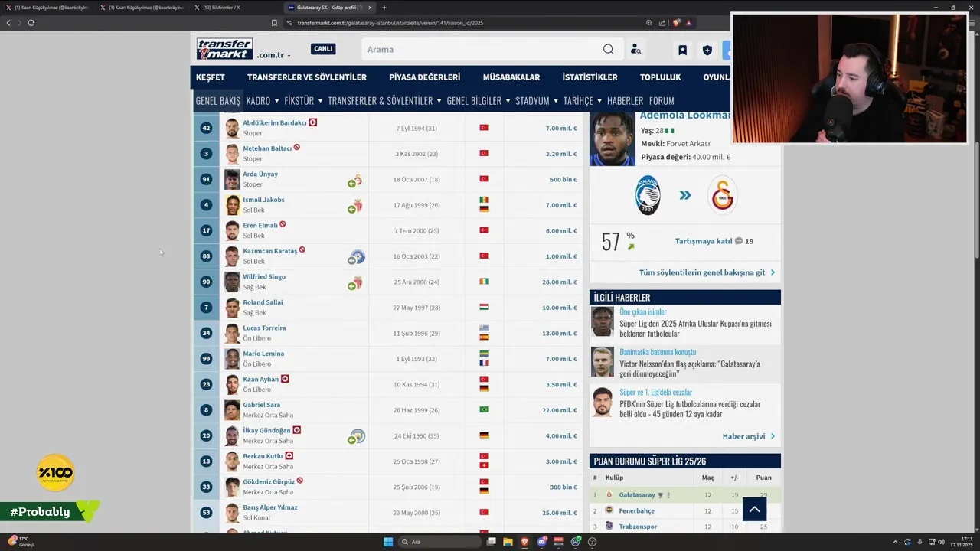This screenshot has height=551, width=980.
Task: Open a new browser tab with plus
Action: [384, 8]
